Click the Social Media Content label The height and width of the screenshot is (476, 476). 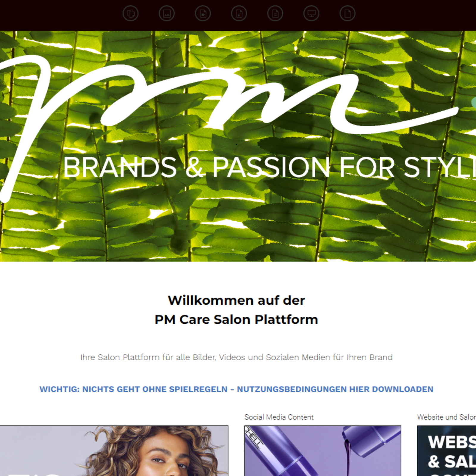click(279, 417)
